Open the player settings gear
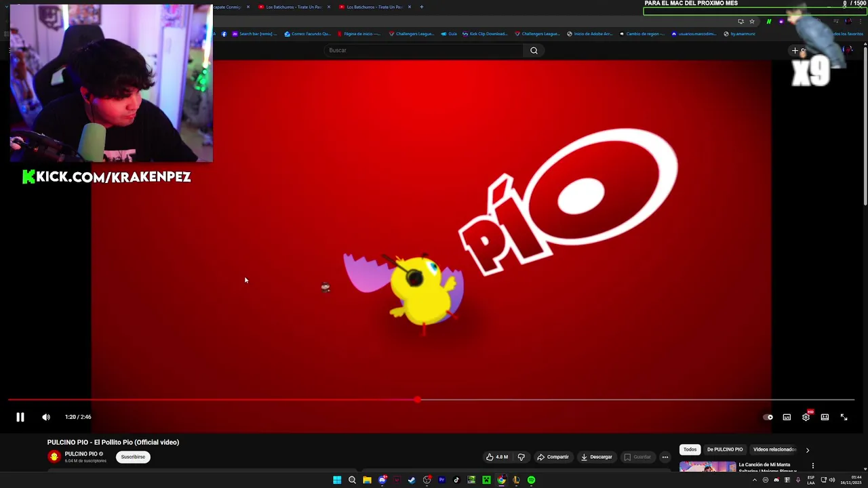The height and width of the screenshot is (488, 868). click(x=806, y=417)
